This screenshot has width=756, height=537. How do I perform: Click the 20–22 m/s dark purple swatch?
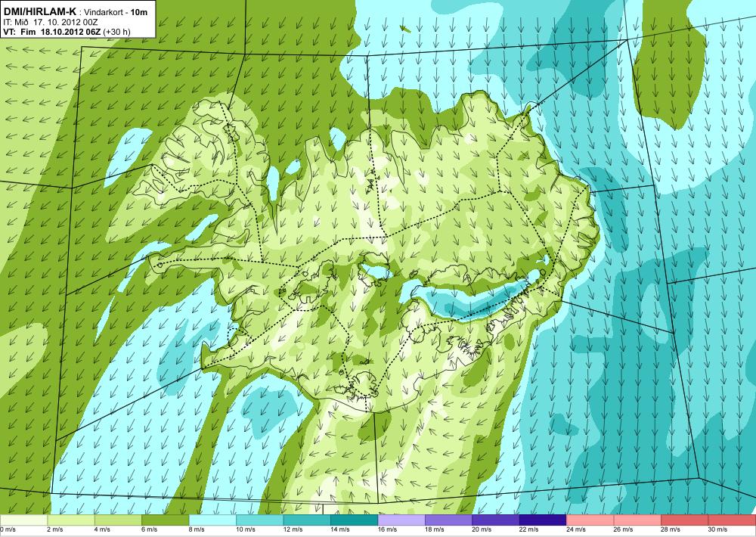point(496,520)
